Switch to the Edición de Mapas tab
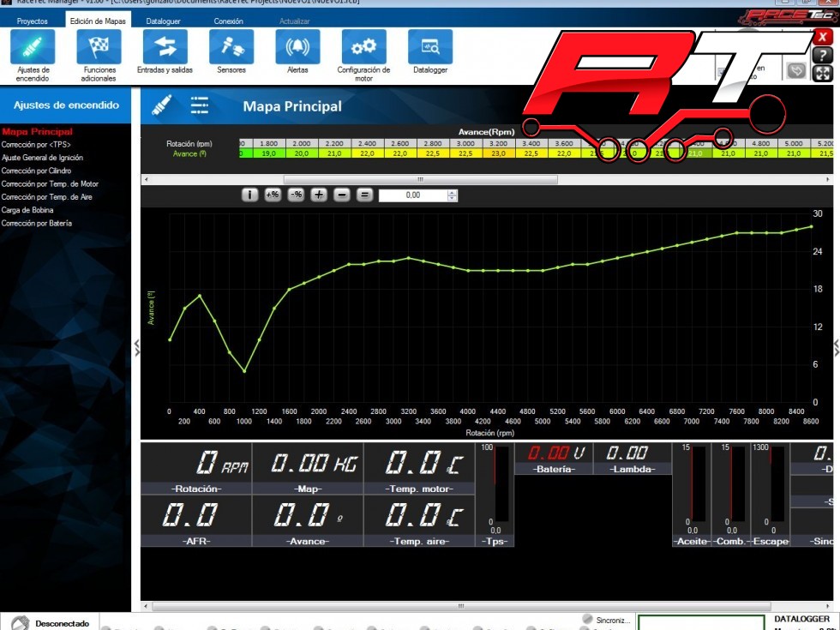This screenshot has height=630, width=840. 98,21
